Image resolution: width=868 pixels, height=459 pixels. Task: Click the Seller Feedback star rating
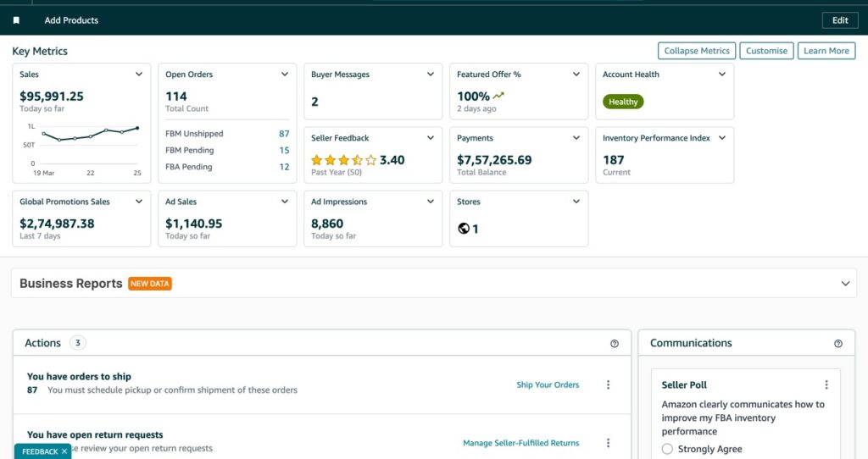[344, 160]
